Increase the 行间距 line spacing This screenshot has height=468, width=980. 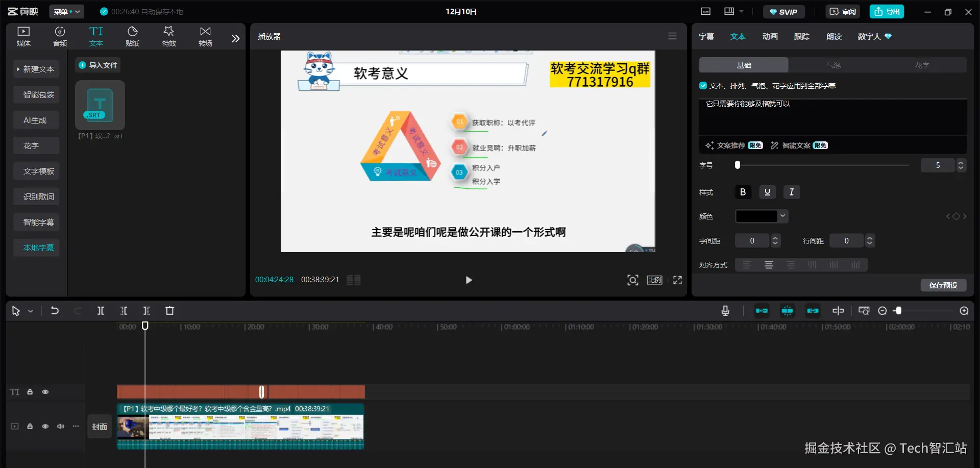tap(870, 238)
